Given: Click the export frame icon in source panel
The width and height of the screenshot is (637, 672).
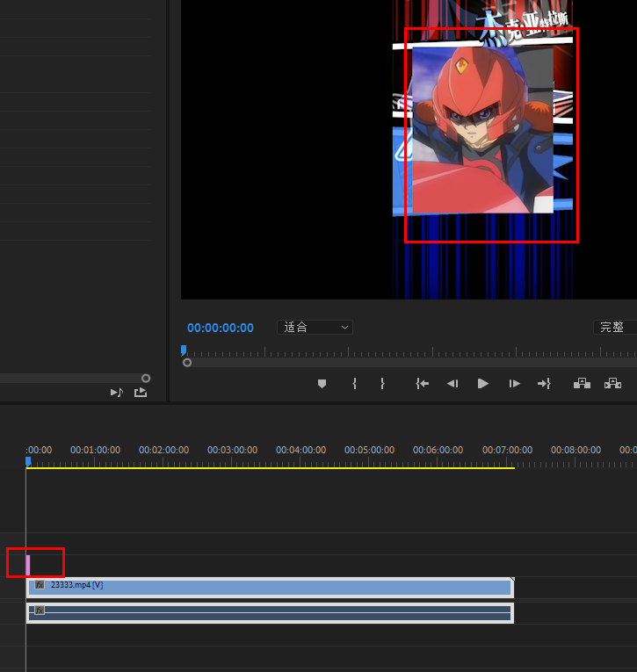Looking at the screenshot, I should click(141, 392).
